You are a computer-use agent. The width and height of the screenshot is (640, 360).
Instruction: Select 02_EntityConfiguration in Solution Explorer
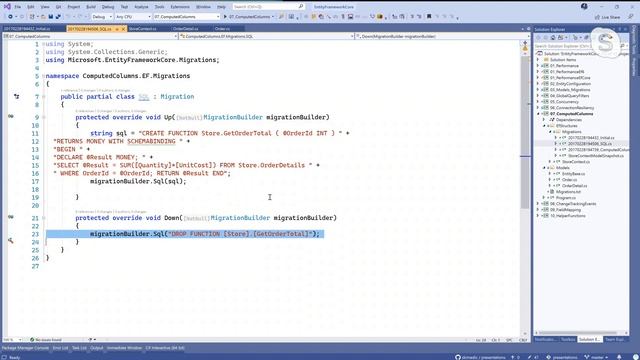(570, 84)
